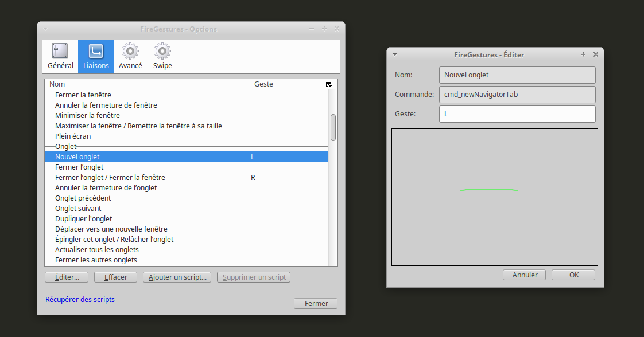The height and width of the screenshot is (337, 644).
Task: Select 'Annuler la fermeture de l'onglet' row
Action: (x=187, y=188)
